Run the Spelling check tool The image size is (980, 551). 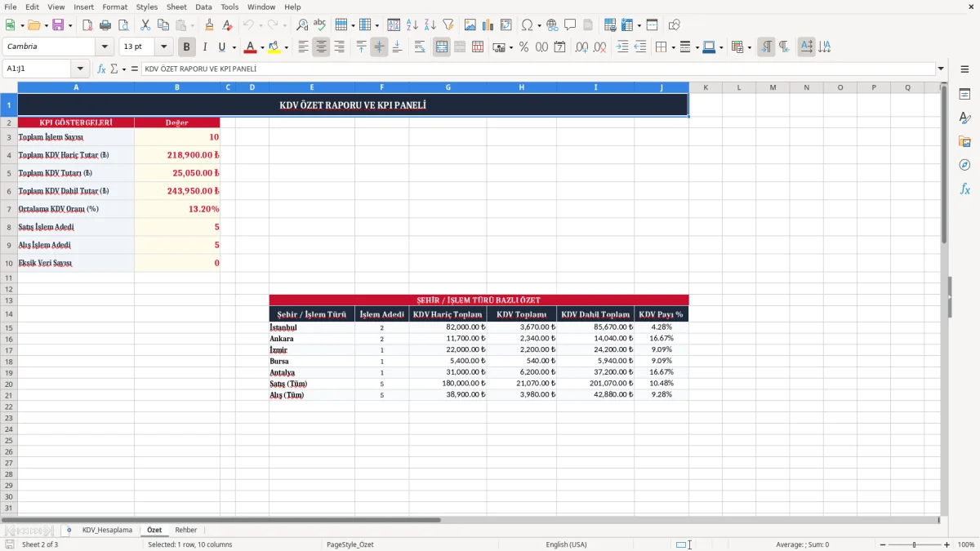pyautogui.click(x=320, y=25)
